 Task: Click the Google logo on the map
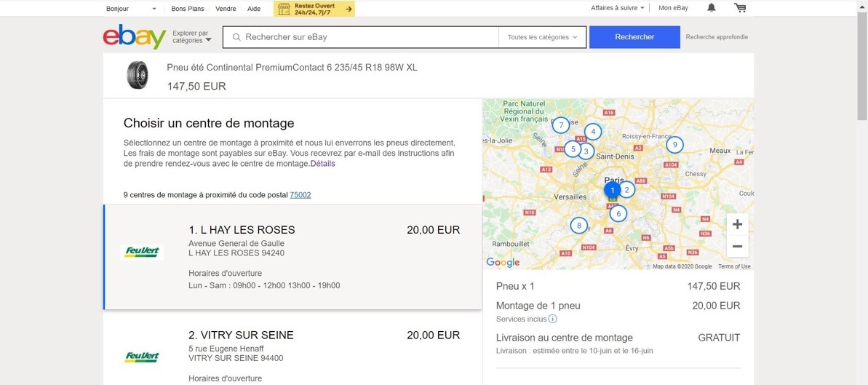[x=503, y=263]
